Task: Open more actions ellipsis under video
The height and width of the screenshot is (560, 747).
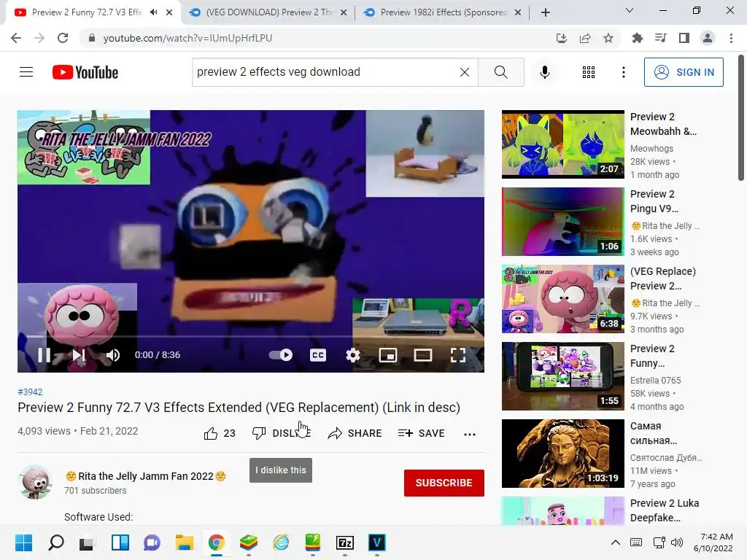Action: pyautogui.click(x=470, y=434)
